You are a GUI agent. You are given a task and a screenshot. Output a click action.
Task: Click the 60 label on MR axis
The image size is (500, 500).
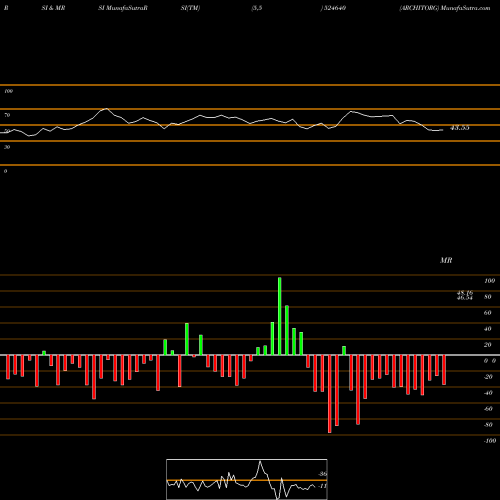(x=488, y=313)
